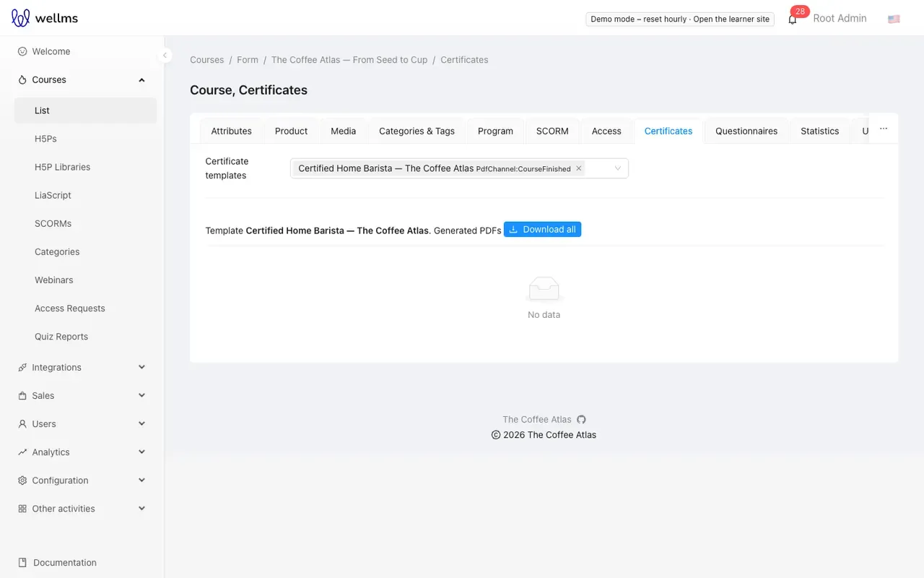The image size is (924, 578).
Task: Change language via the US flag icon
Action: (894, 19)
